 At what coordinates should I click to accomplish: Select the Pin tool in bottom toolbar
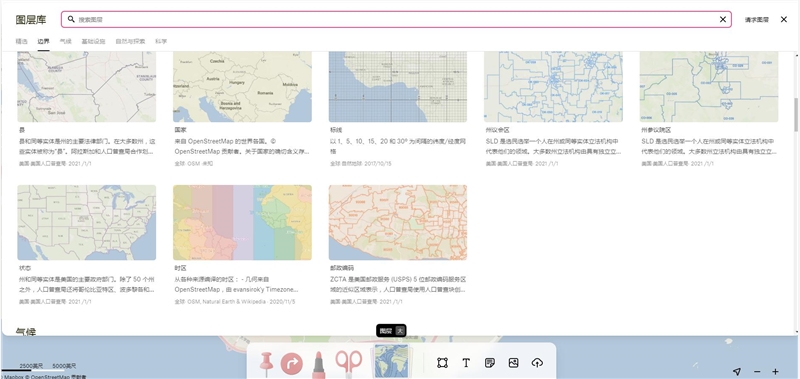pos(266,363)
